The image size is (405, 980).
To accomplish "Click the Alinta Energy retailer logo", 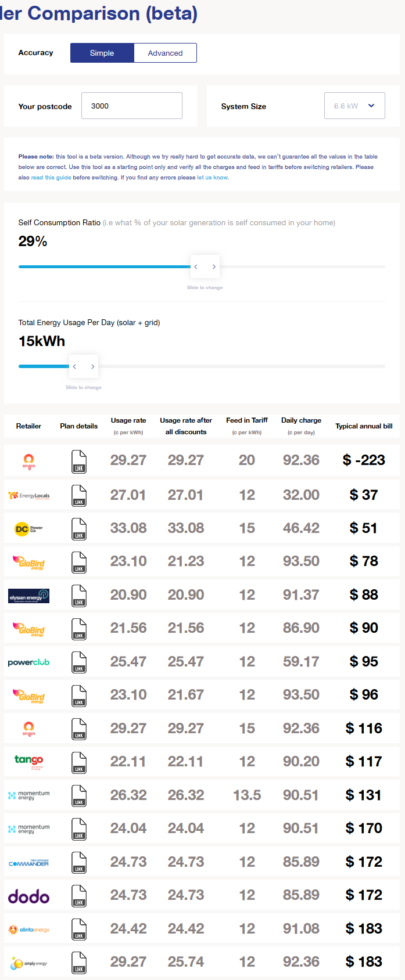I will pyautogui.click(x=28, y=929).
